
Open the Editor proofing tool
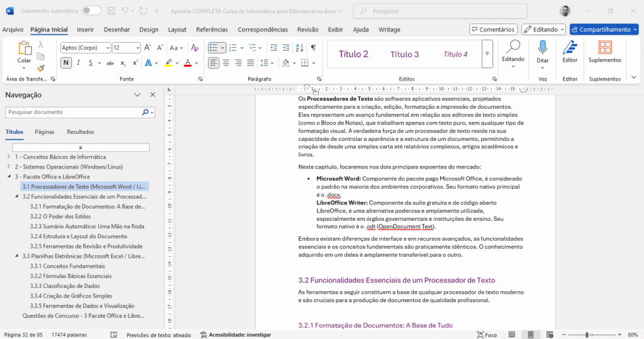(570, 52)
